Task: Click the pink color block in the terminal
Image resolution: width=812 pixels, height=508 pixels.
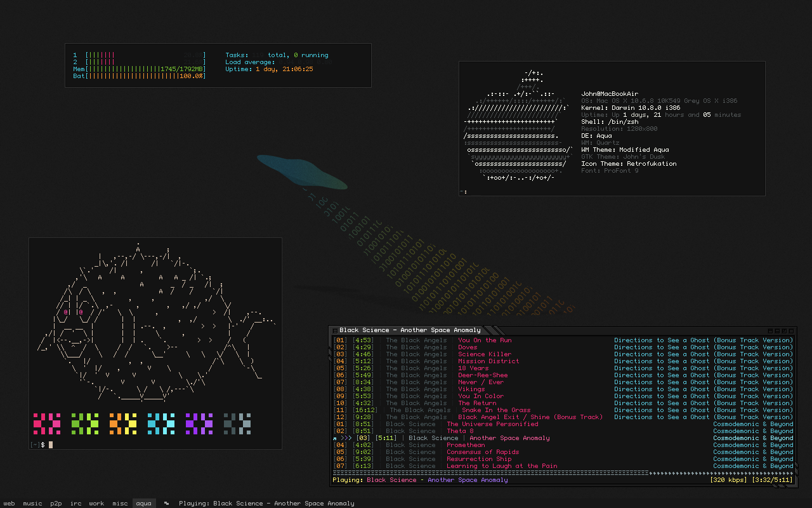Action: click(47, 424)
